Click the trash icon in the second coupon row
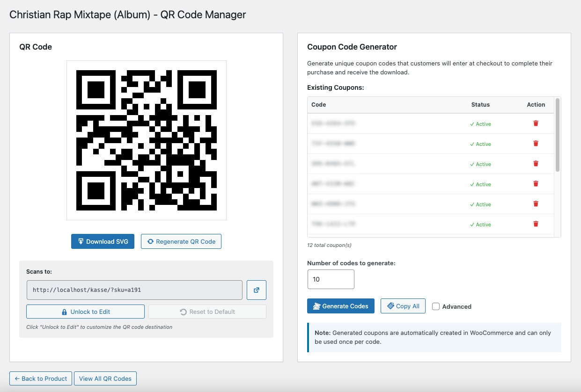This screenshot has height=392, width=581. click(x=536, y=144)
